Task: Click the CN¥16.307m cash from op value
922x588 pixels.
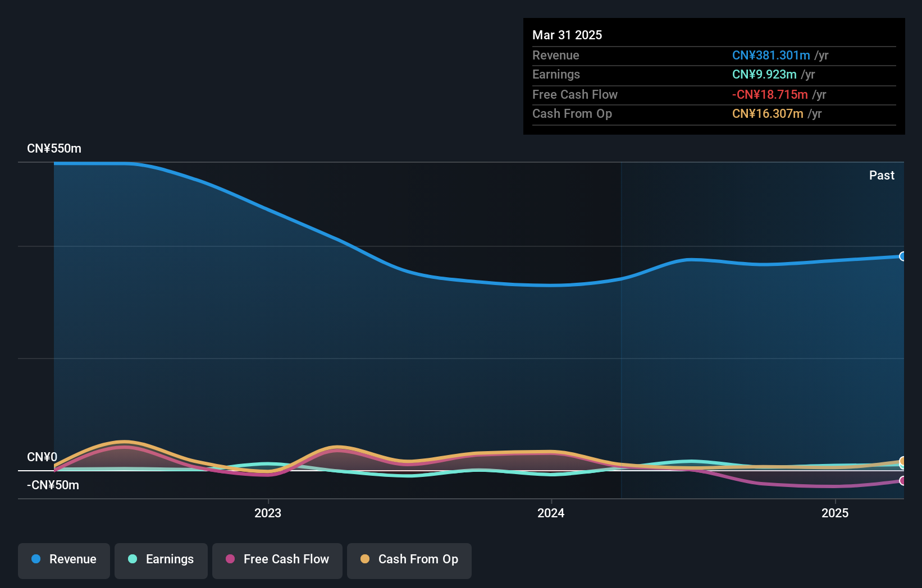Action: [768, 114]
